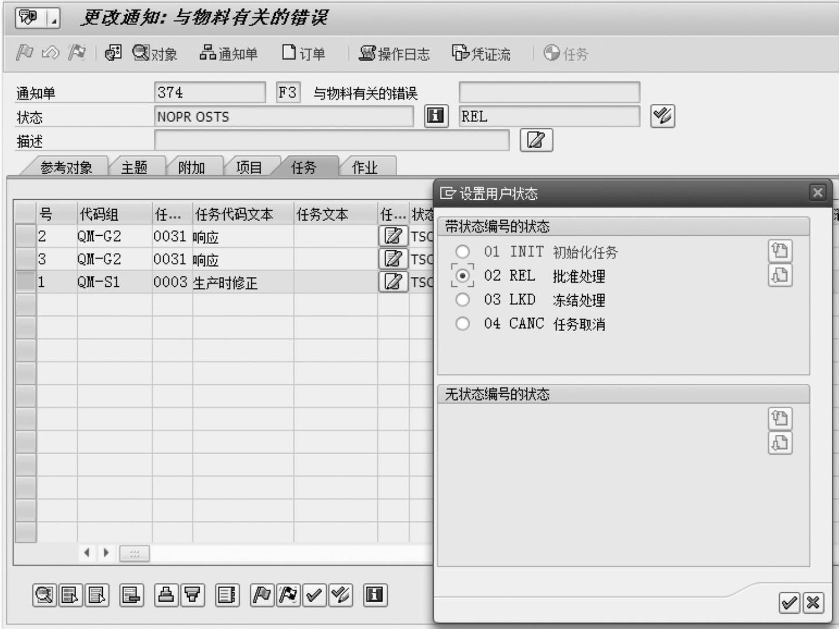Select the row selector for task number 2

pyautogui.click(x=26, y=236)
